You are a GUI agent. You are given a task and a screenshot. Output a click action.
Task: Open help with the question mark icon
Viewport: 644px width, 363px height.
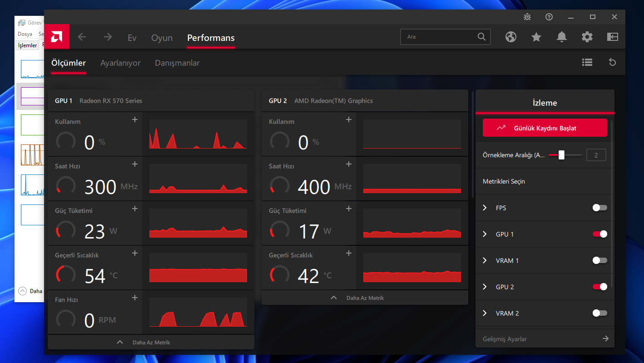click(x=549, y=17)
